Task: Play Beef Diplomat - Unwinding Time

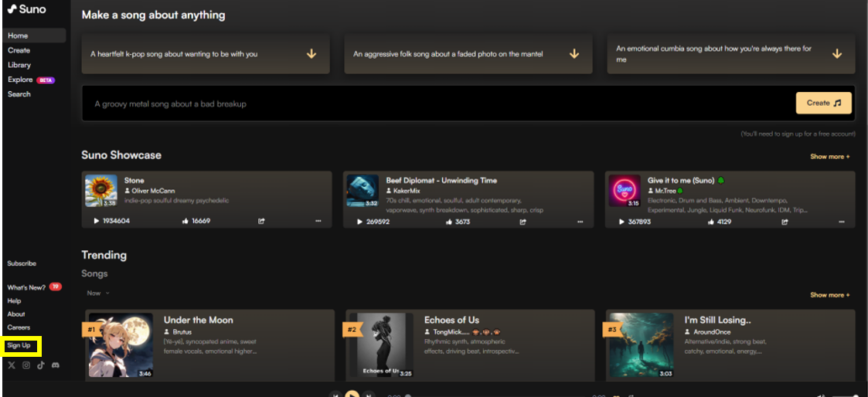Action: coord(359,222)
